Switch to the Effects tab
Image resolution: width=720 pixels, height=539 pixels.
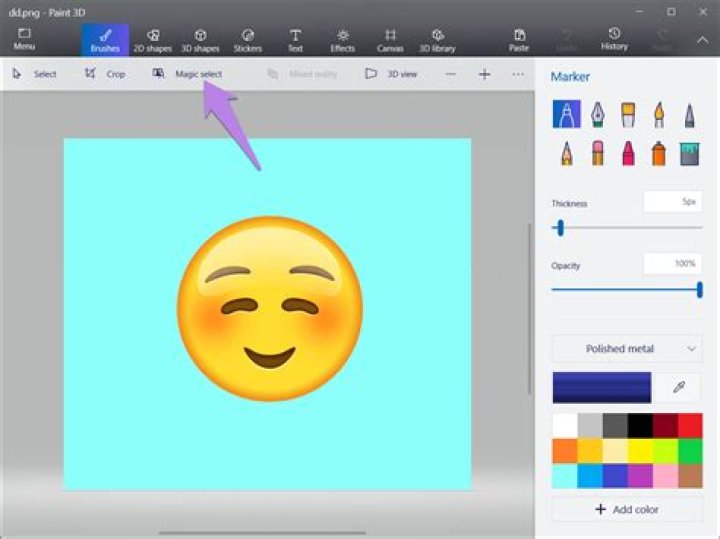(x=343, y=40)
